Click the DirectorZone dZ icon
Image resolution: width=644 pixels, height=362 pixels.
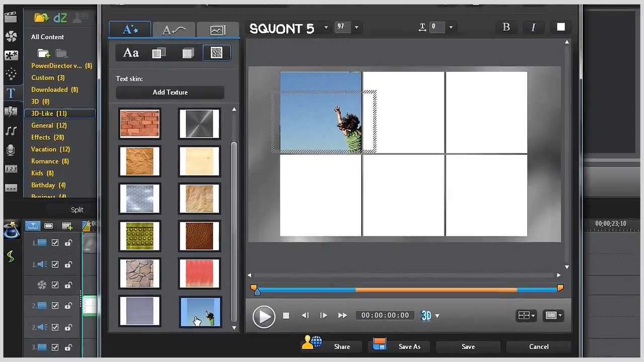pyautogui.click(x=60, y=18)
